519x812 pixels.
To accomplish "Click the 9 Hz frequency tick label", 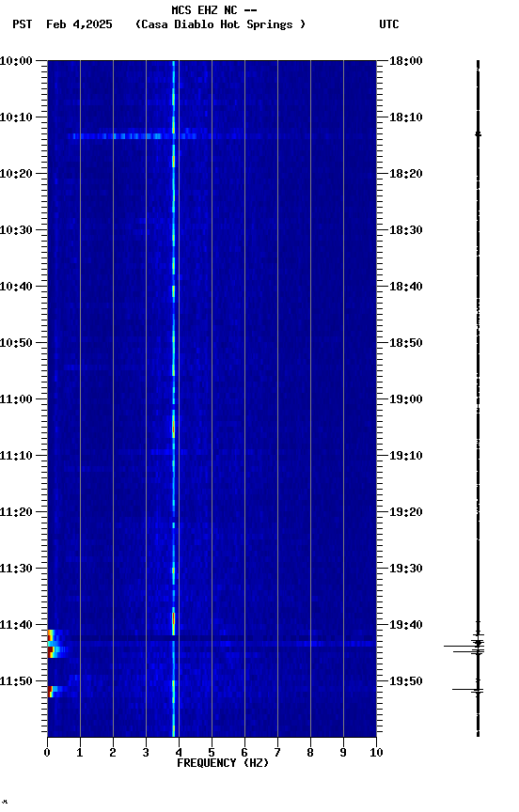I will click(343, 753).
